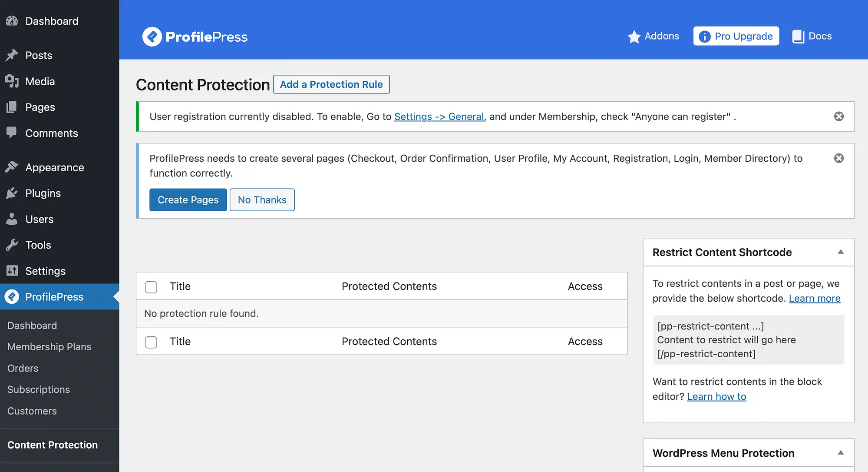Image resolution: width=868 pixels, height=472 pixels.
Task: Click No Thanks to dismiss page creation
Action: tap(262, 199)
